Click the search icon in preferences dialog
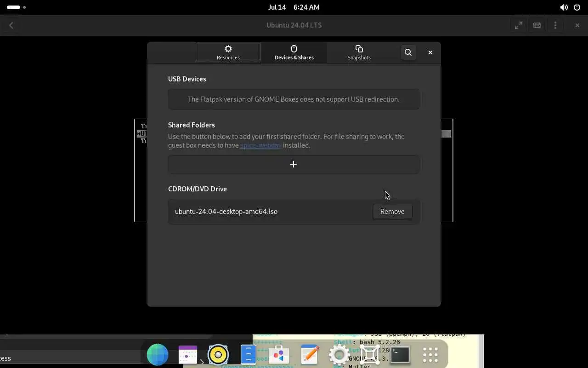Image resolution: width=588 pixels, height=368 pixels. coord(408,52)
